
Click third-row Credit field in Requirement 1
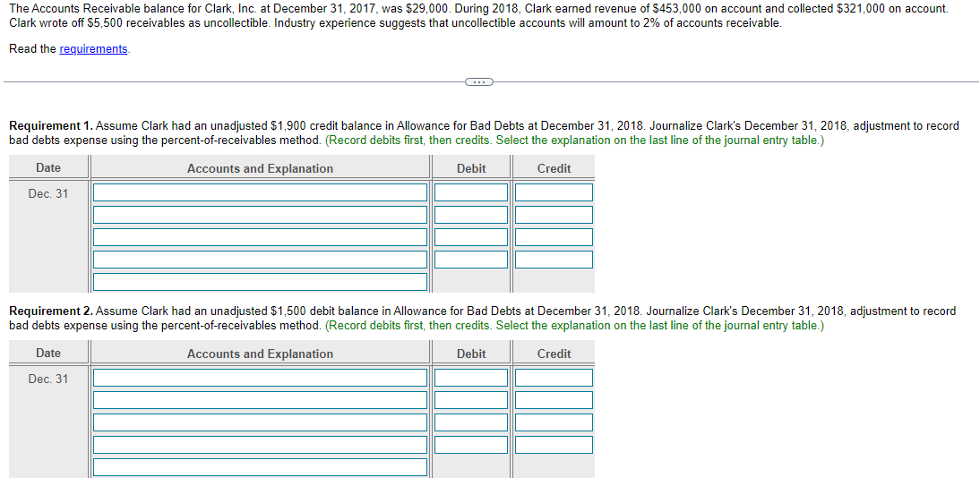pos(554,237)
